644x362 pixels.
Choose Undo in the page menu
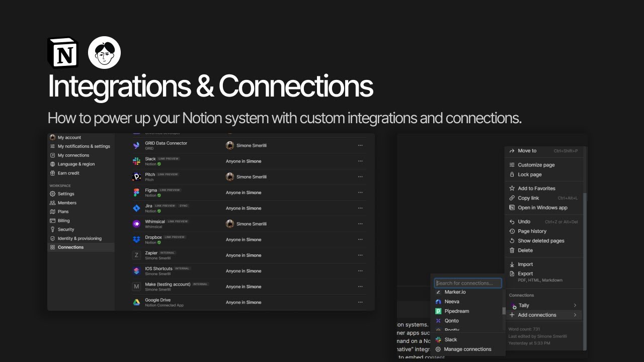[x=543, y=222]
